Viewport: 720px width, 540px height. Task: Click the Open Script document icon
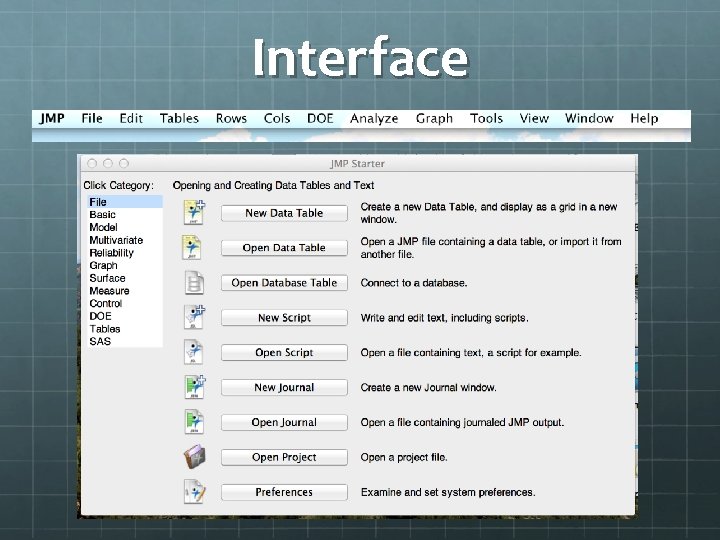click(x=193, y=352)
